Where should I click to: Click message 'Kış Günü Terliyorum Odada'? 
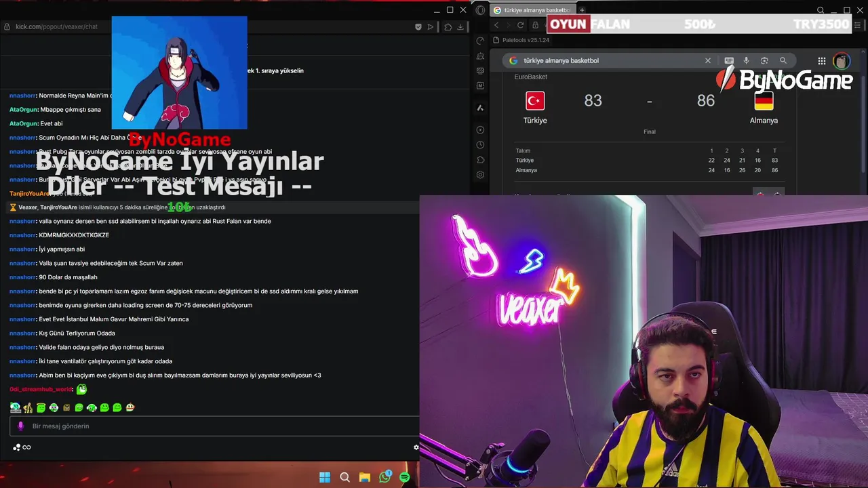pos(77,333)
